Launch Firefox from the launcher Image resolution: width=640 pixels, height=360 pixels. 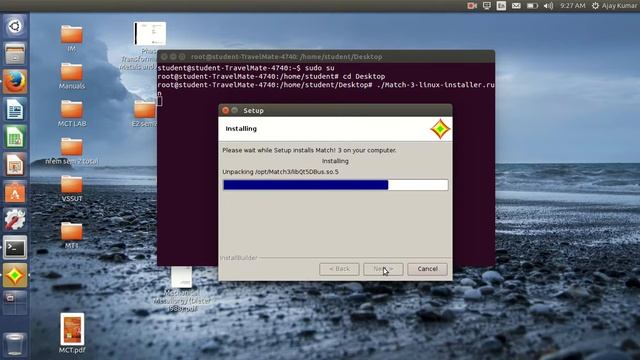click(x=15, y=82)
